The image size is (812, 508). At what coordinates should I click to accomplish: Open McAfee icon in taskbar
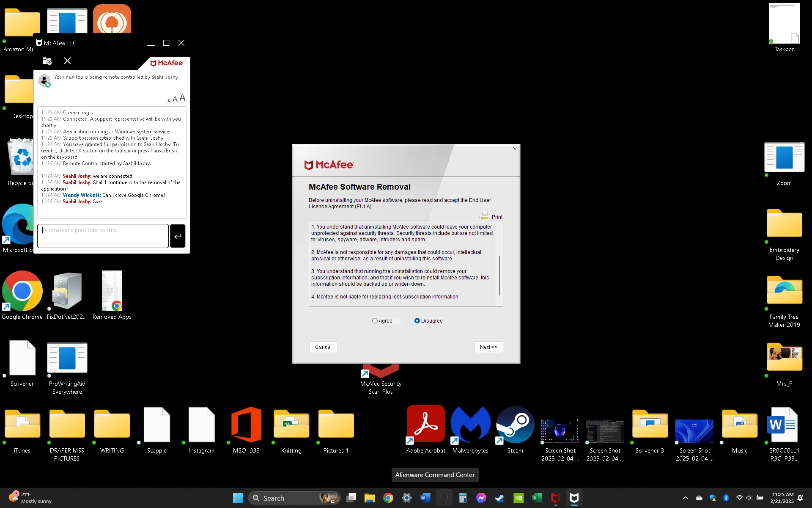[x=556, y=498]
